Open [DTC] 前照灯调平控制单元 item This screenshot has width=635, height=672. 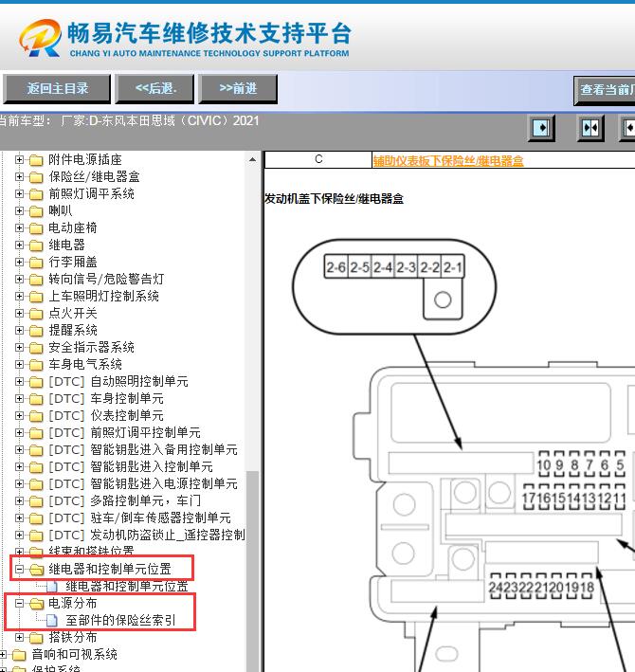point(124,433)
